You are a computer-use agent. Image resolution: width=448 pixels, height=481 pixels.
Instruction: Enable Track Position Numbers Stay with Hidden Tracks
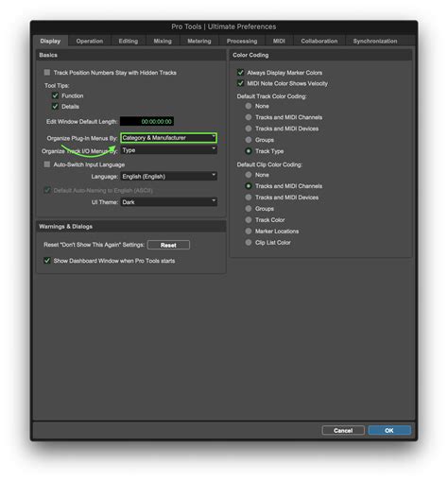point(47,73)
